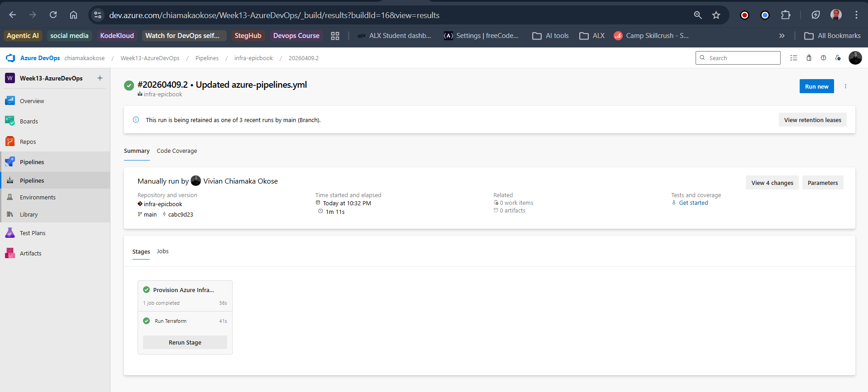This screenshot has width=868, height=392.
Task: Open tab groups grid icon in bookmarks bar
Action: (335, 36)
